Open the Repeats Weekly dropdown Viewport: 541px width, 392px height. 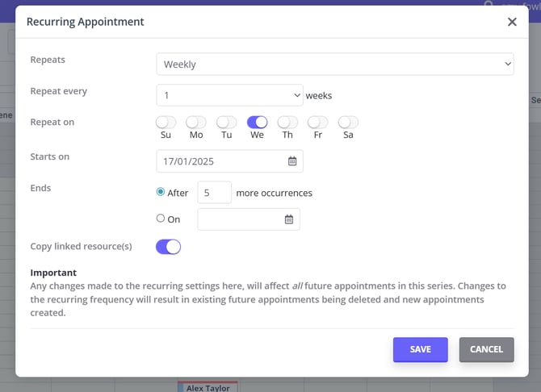334,64
